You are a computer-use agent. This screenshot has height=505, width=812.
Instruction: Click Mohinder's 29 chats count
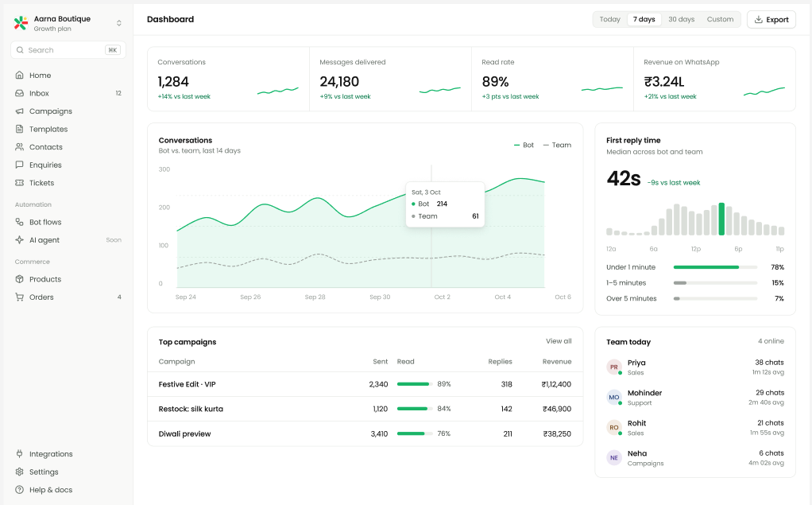[x=770, y=393]
